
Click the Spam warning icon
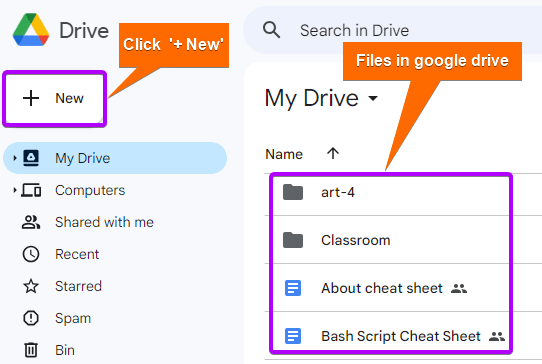[31, 318]
